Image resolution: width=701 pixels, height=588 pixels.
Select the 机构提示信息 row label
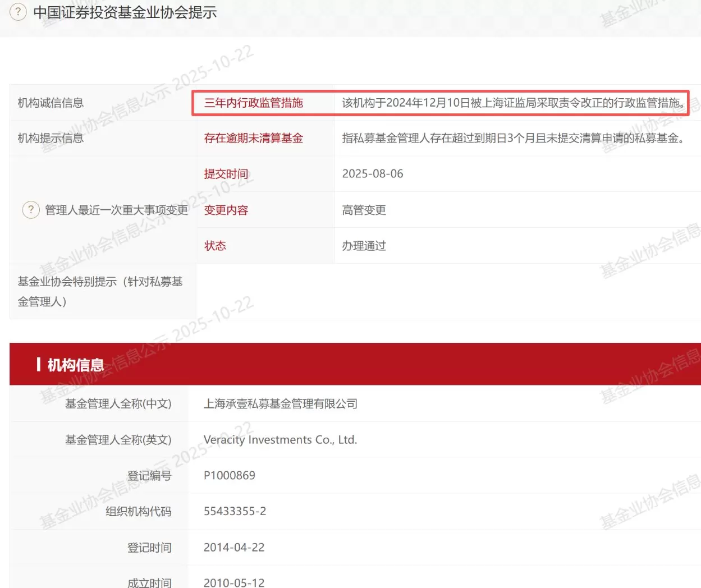(52, 138)
